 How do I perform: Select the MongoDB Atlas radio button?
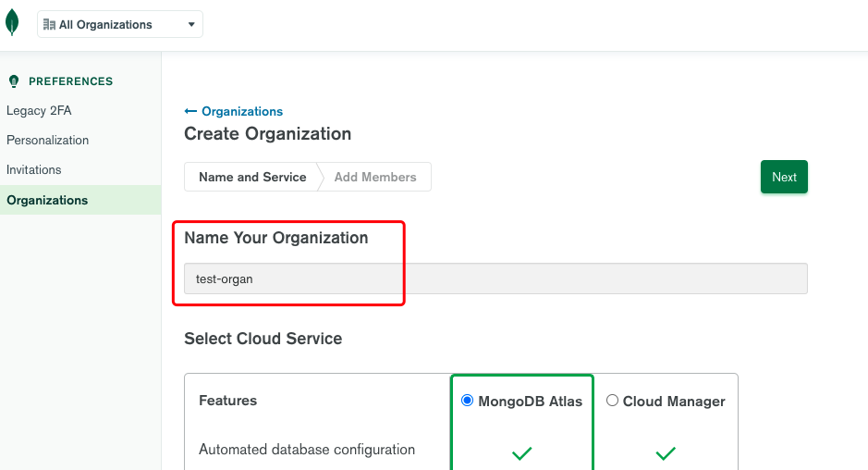click(x=468, y=401)
